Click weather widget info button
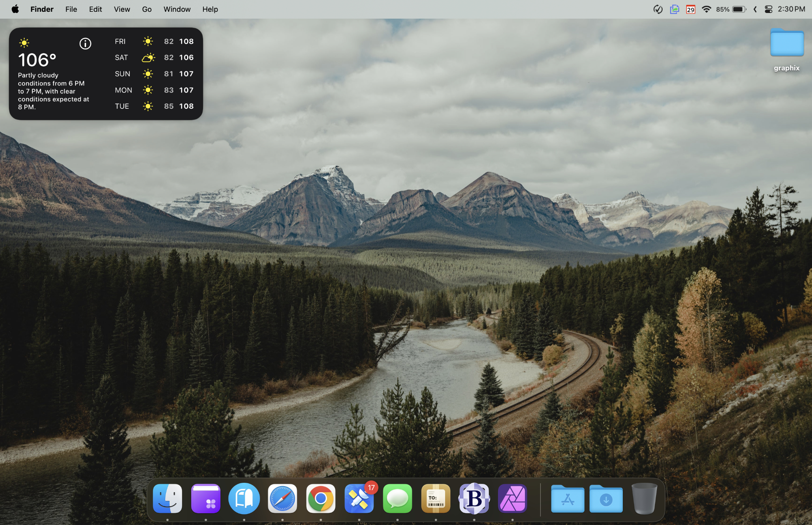812x525 pixels. pyautogui.click(x=85, y=43)
